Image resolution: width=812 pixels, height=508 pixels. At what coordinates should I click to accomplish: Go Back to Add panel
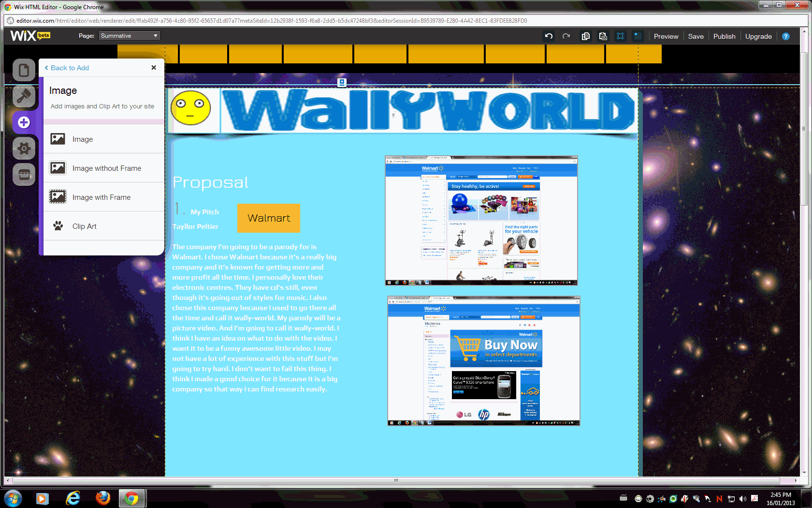tap(67, 68)
